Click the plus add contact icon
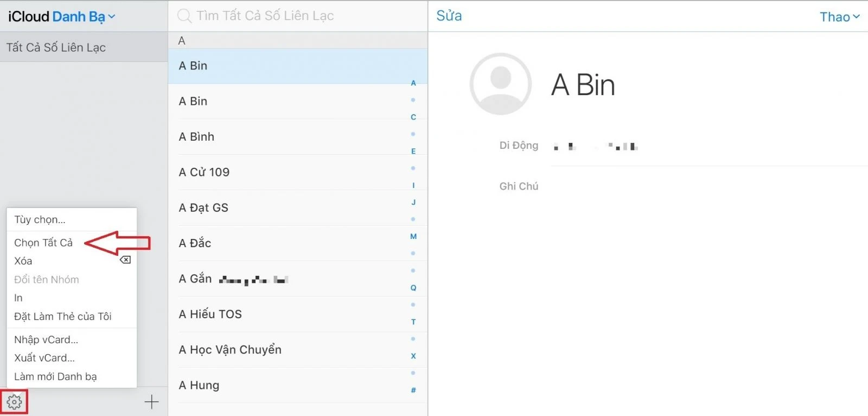This screenshot has height=416, width=868. pyautogui.click(x=151, y=402)
